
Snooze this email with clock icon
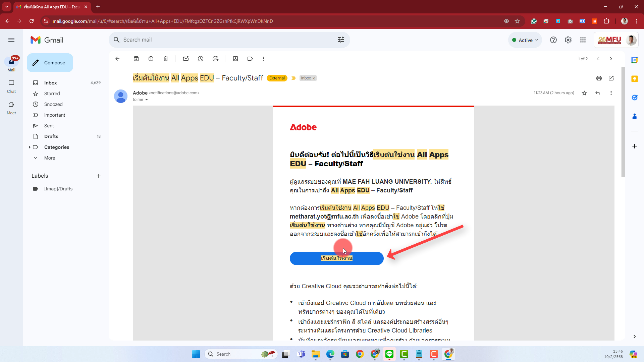[201, 59]
